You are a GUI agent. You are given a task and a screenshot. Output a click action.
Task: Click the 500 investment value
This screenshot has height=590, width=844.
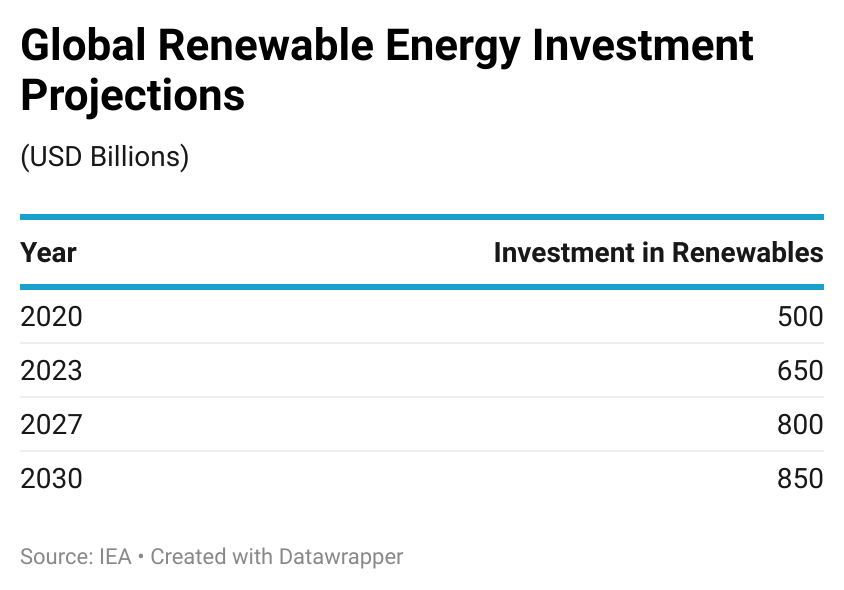click(800, 317)
